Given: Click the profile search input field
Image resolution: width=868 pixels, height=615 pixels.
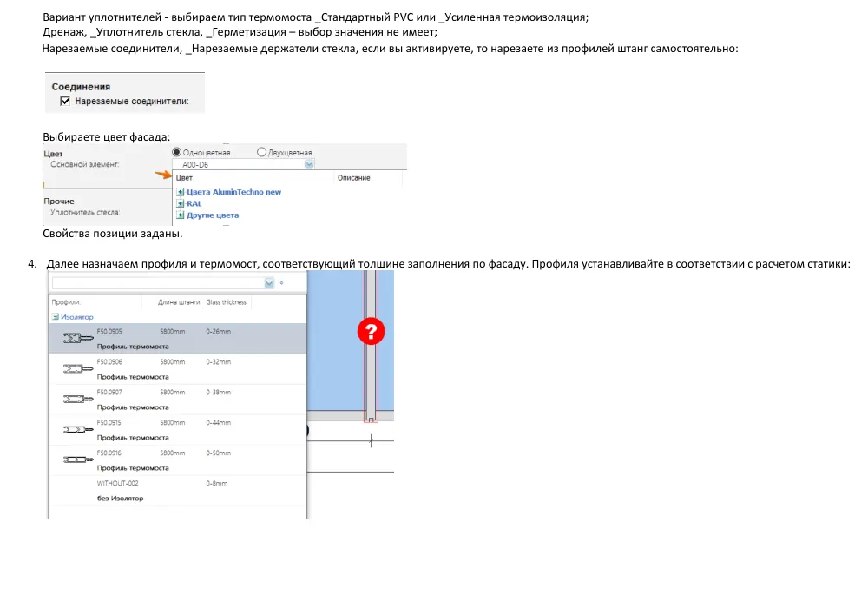Looking at the screenshot, I should point(158,283).
